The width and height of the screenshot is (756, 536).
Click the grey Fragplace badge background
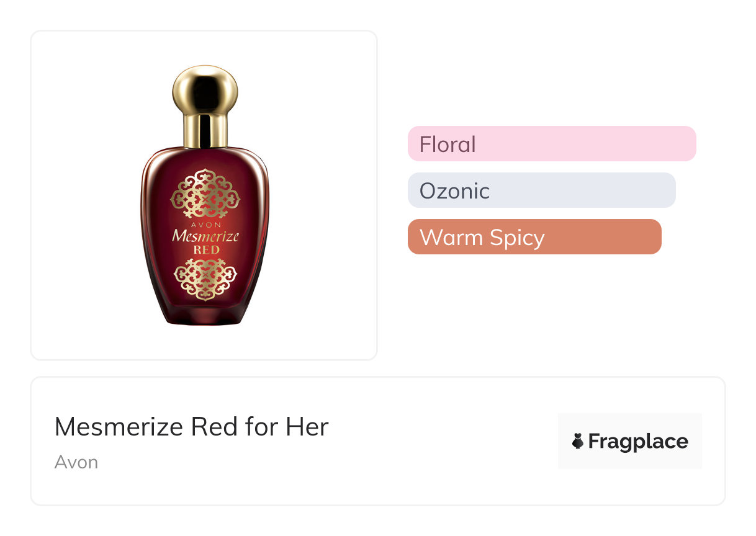click(629, 422)
